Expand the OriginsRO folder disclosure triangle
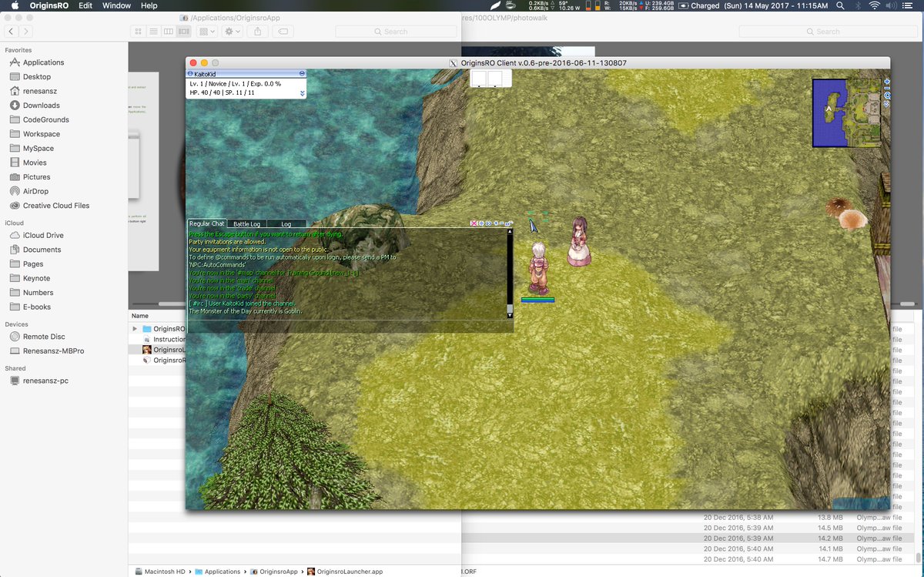Screen dimensions: 924x577 tap(135, 329)
